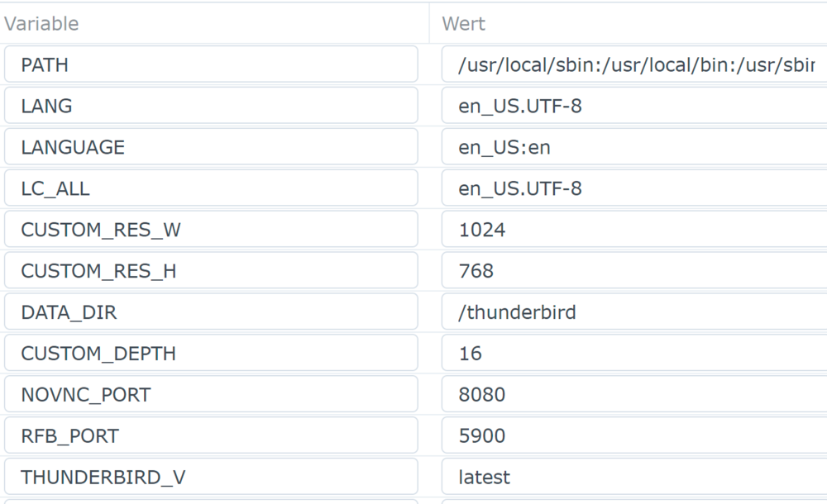Select the LANG variable name field
Screen dimensions: 827x504
pos(211,106)
